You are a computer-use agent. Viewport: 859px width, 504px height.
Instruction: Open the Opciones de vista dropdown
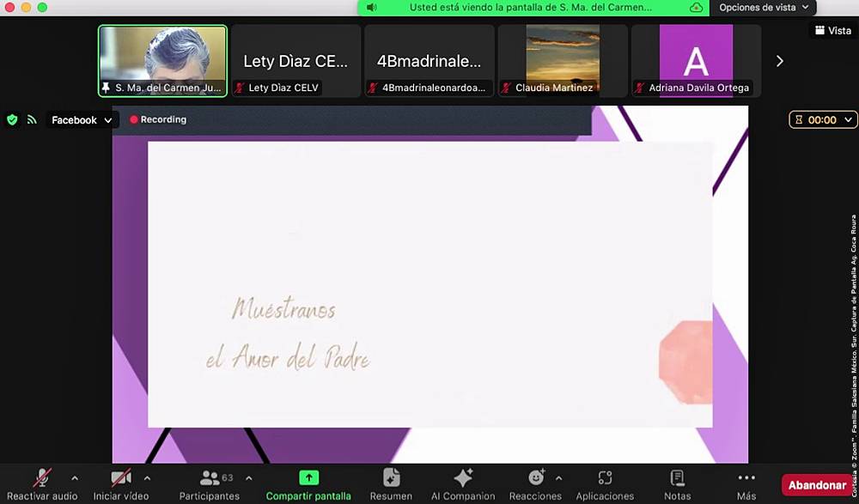[763, 8]
